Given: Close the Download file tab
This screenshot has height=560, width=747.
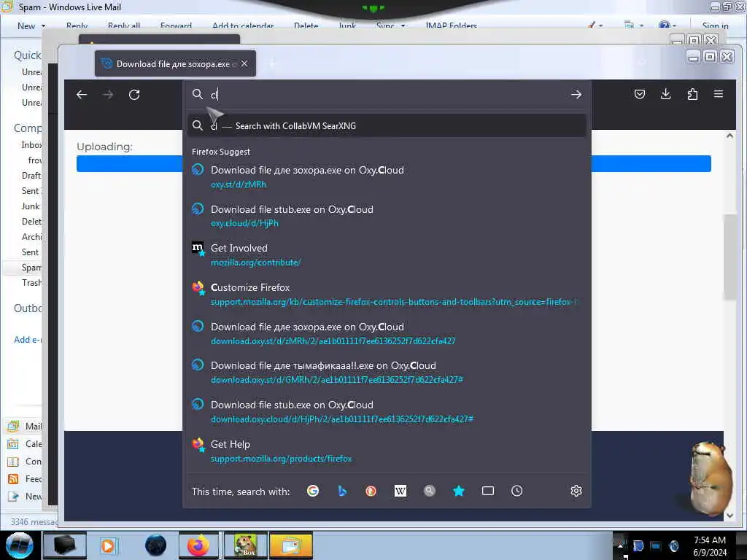Looking at the screenshot, I should 244,63.
